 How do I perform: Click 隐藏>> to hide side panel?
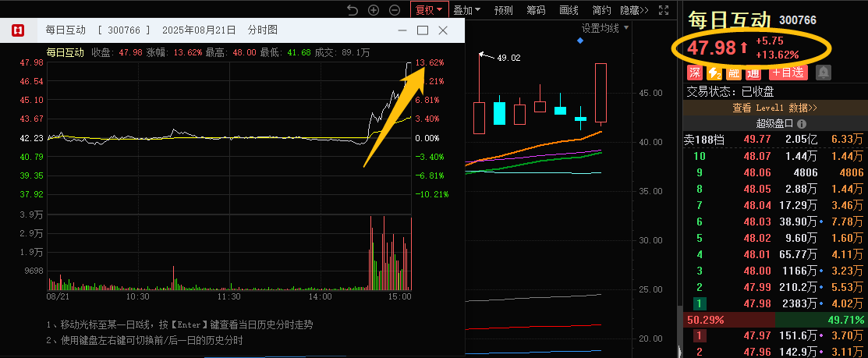coord(634,10)
